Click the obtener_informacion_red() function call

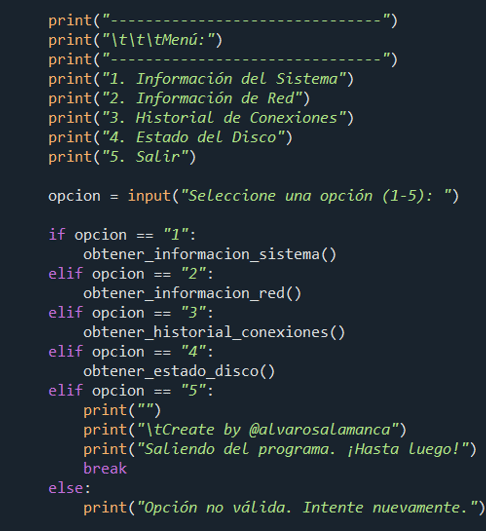tap(192, 293)
